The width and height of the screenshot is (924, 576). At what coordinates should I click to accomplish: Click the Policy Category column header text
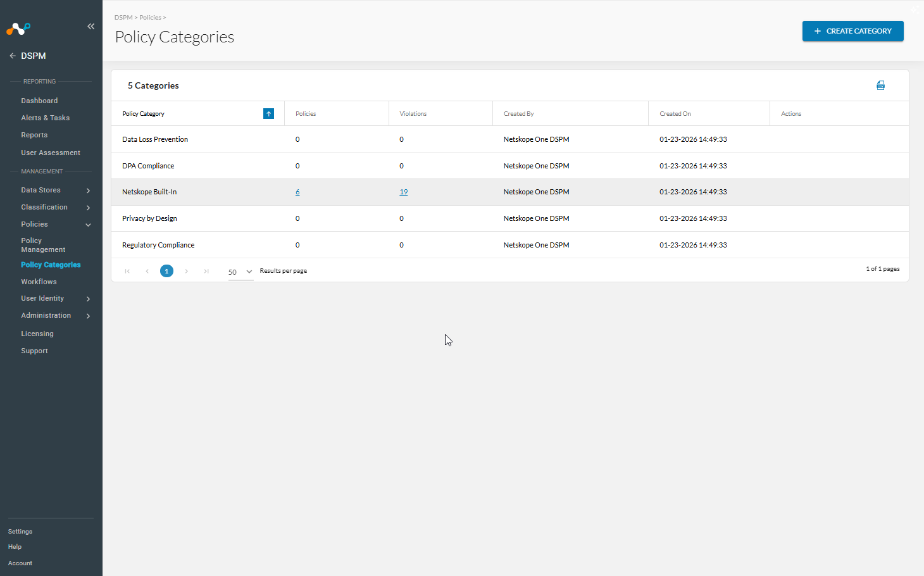point(143,114)
